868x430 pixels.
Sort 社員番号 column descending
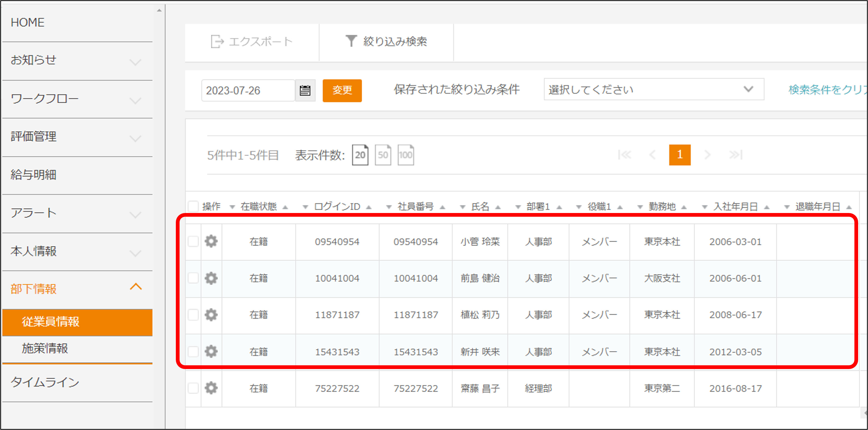[389, 207]
